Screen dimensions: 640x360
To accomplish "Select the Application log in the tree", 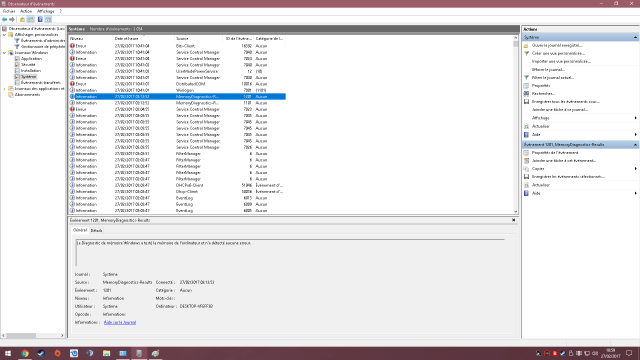I will click(x=31, y=59).
